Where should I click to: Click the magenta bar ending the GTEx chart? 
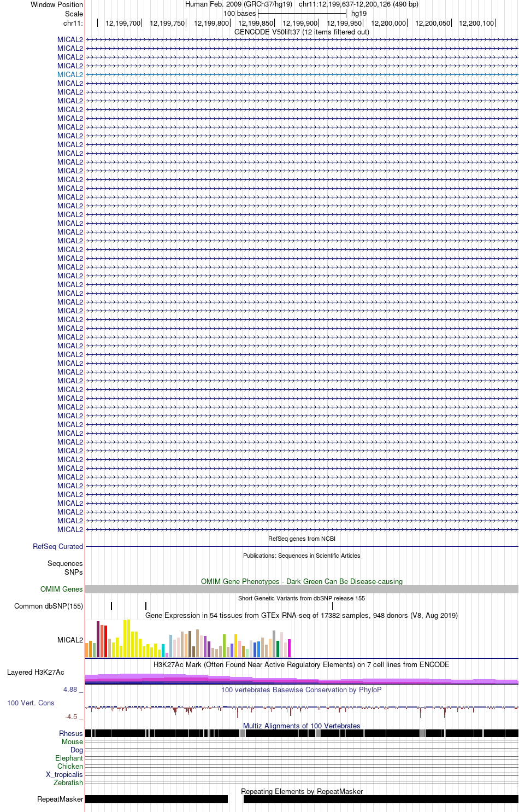coord(289,648)
